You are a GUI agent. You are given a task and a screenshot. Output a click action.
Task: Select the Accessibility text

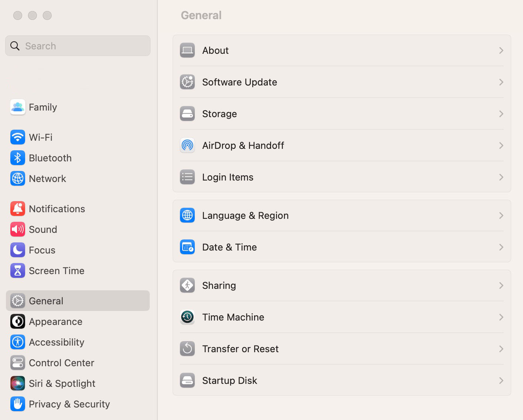(x=56, y=343)
